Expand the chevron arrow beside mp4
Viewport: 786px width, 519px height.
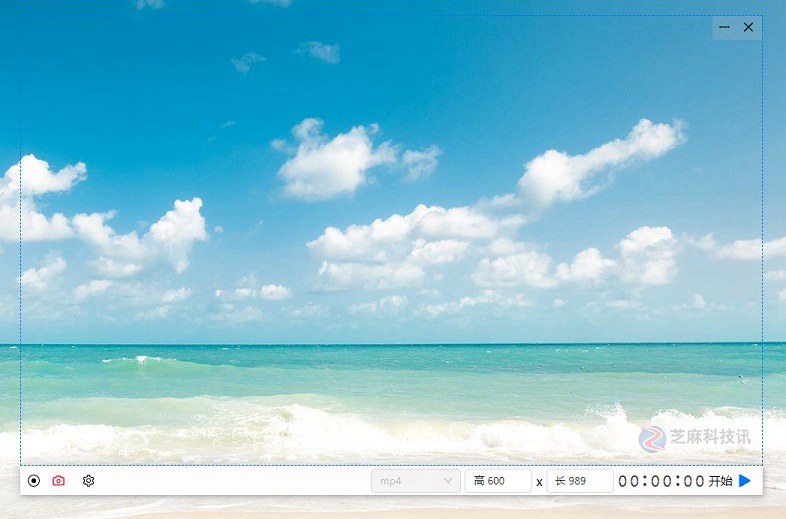click(448, 481)
